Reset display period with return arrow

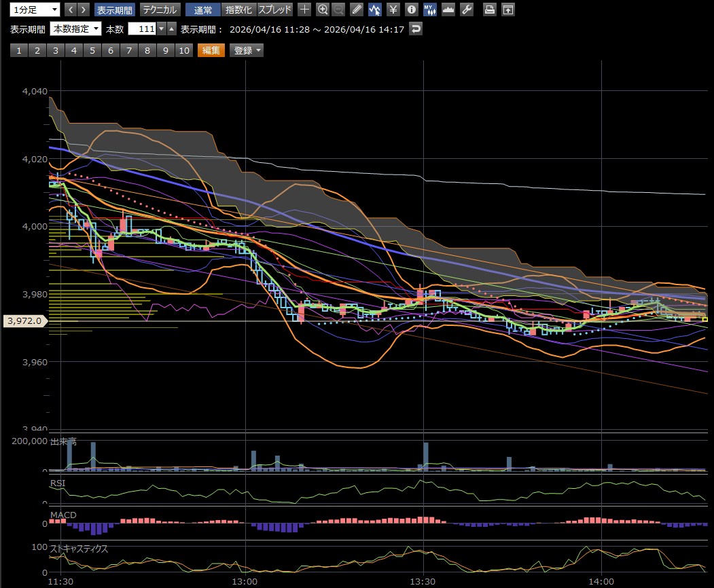(416, 29)
